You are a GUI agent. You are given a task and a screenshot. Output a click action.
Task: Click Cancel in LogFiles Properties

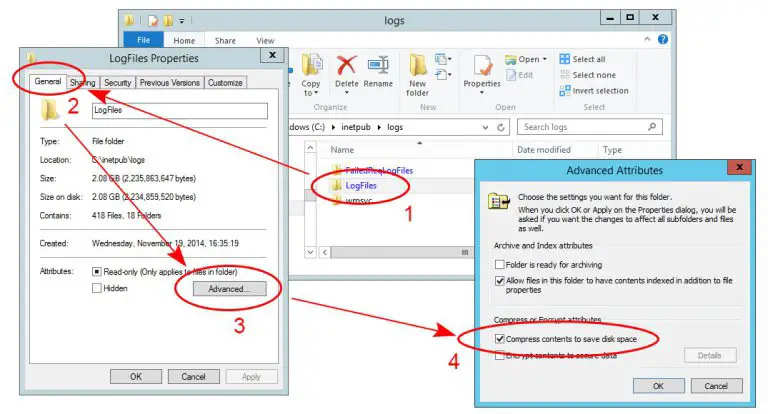(193, 377)
